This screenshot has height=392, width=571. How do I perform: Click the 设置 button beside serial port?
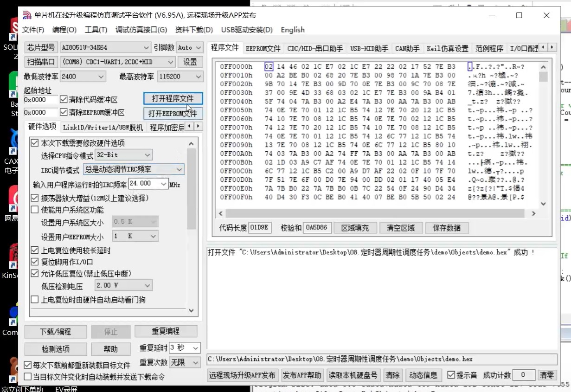point(190,62)
